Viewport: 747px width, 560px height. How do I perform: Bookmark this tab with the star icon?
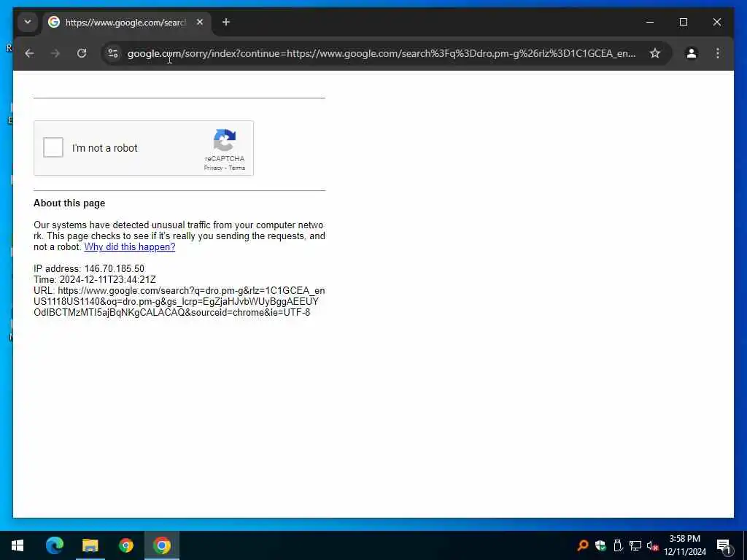click(x=655, y=53)
